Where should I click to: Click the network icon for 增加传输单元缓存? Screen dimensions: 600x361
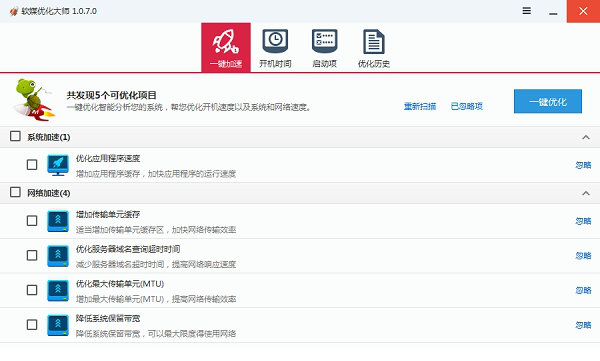tap(58, 221)
